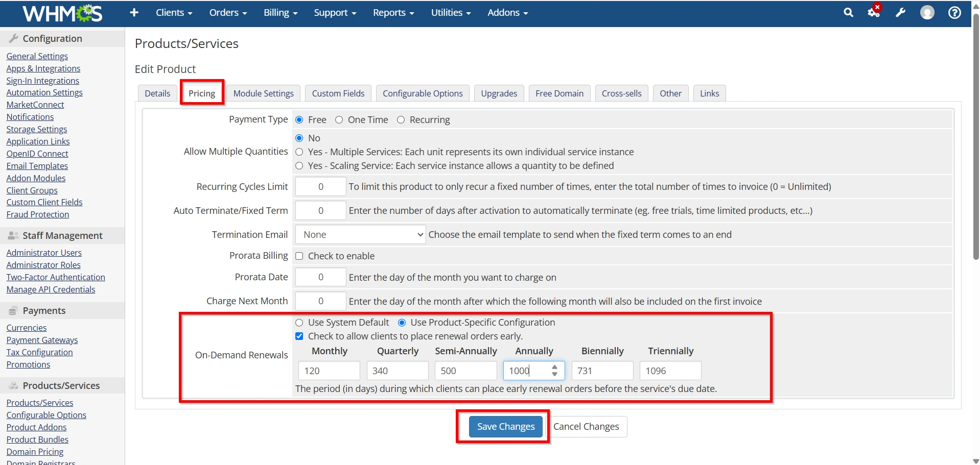The height and width of the screenshot is (465, 980).
Task: Click the Quarterly renewal days field
Action: click(398, 371)
